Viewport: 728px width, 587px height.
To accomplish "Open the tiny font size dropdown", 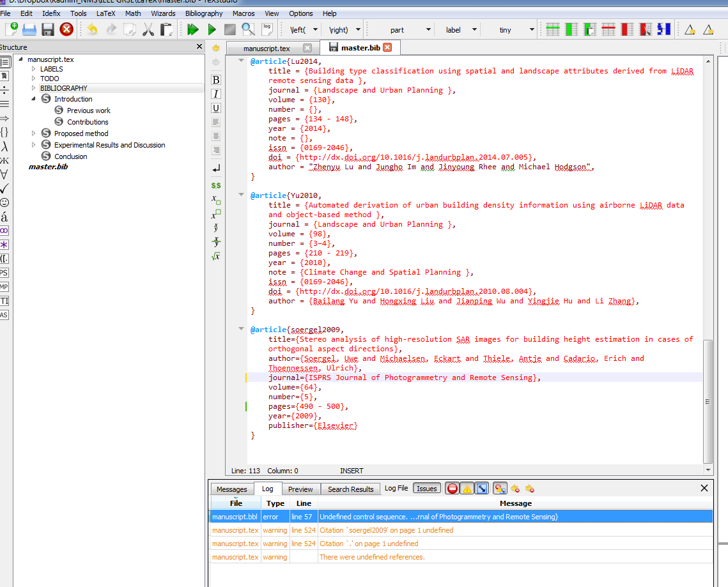I will [x=532, y=29].
